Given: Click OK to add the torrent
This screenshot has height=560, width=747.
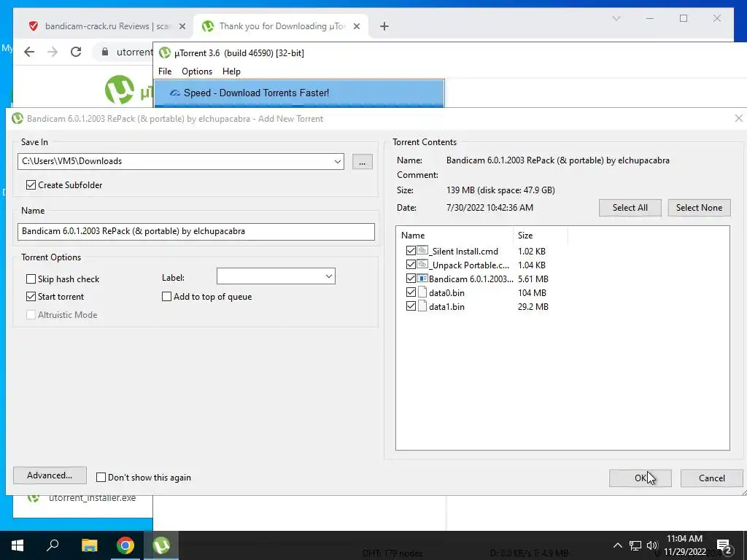Looking at the screenshot, I should [640, 478].
